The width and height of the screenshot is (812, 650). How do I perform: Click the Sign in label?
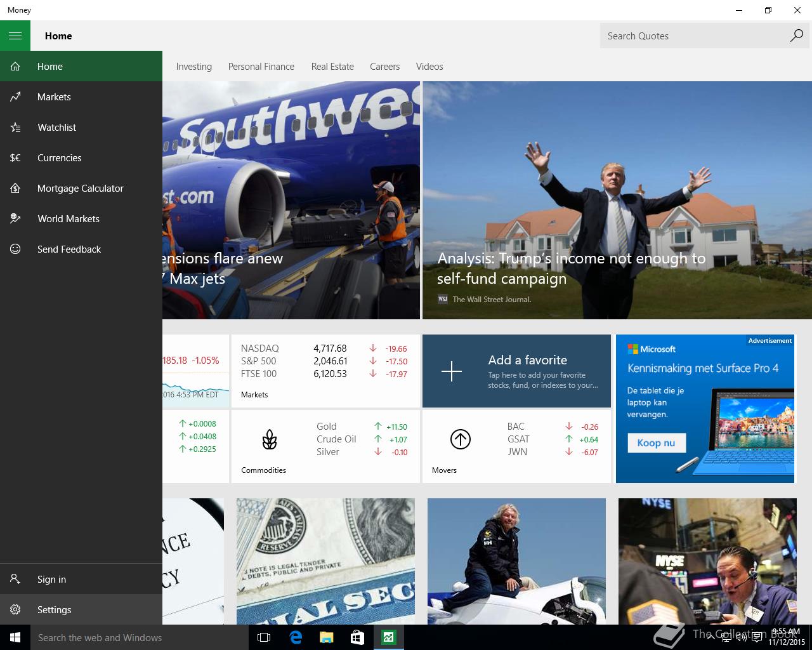[51, 579]
